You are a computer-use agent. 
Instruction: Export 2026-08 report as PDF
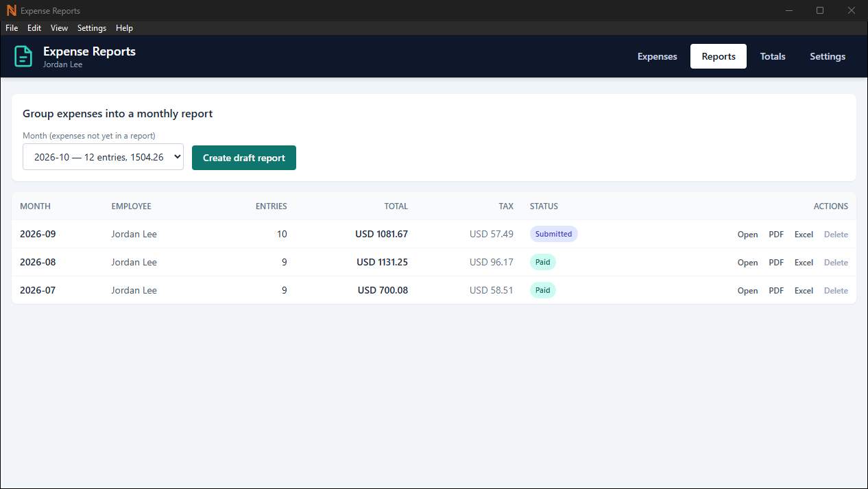click(776, 263)
